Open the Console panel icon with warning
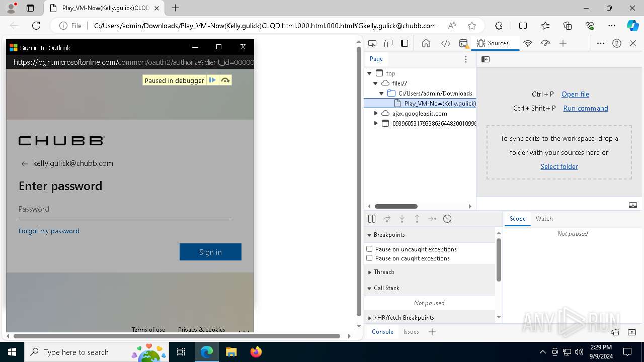 (x=464, y=43)
